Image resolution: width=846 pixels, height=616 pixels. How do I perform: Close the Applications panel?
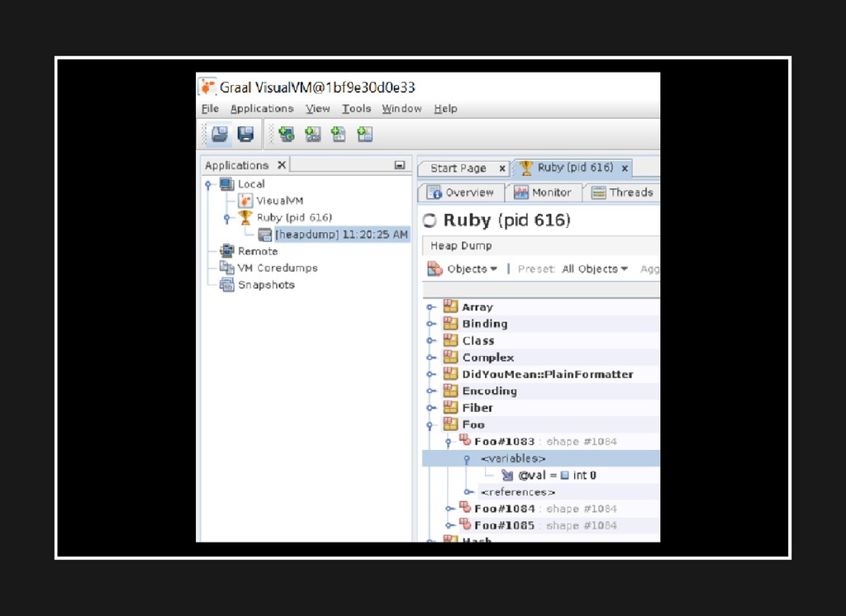(x=282, y=164)
